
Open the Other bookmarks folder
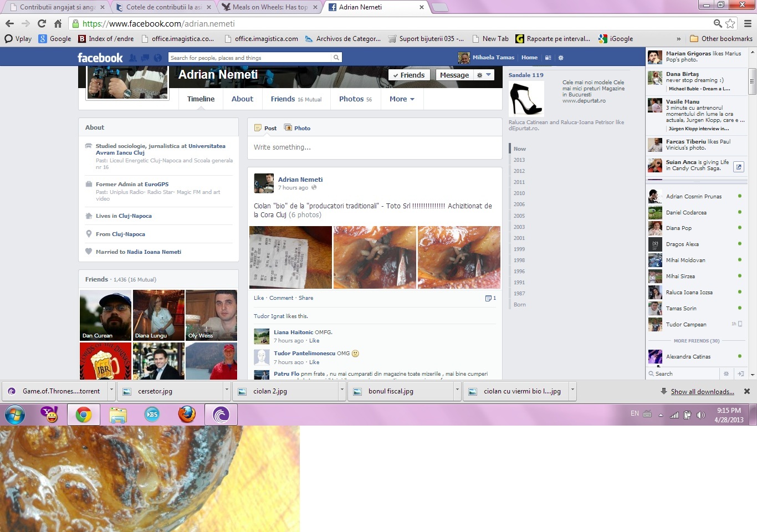[x=721, y=39]
